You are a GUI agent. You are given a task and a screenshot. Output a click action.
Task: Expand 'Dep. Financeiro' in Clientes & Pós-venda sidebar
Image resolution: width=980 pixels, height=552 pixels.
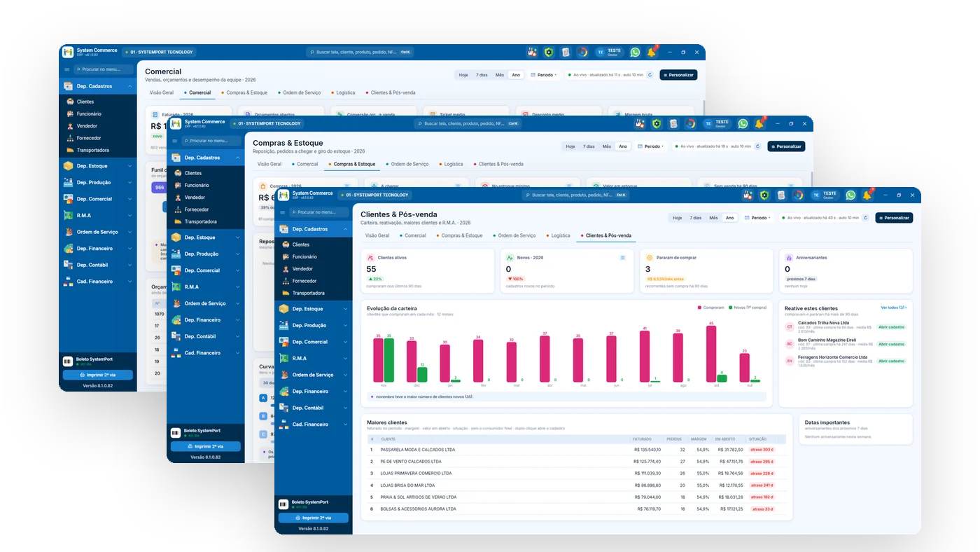[x=313, y=392]
